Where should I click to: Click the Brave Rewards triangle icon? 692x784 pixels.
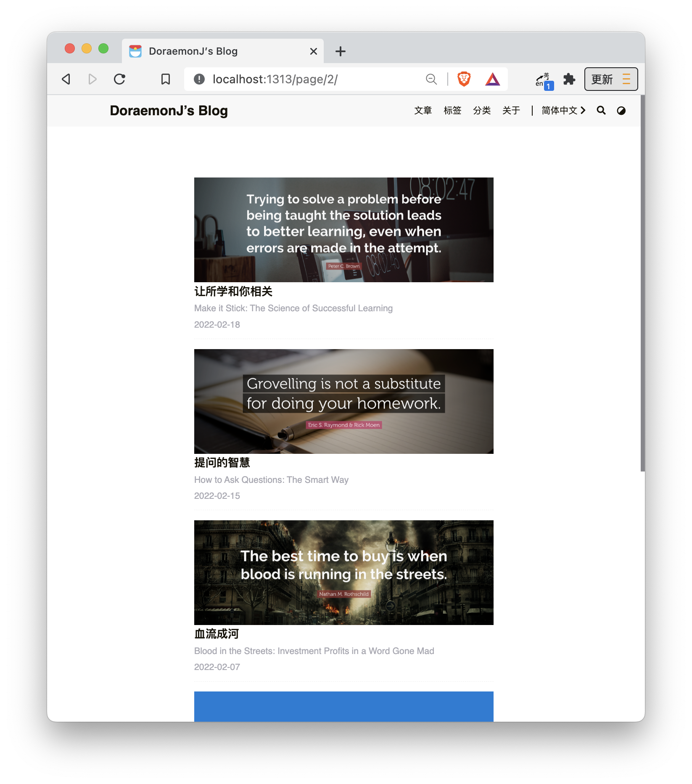tap(494, 79)
